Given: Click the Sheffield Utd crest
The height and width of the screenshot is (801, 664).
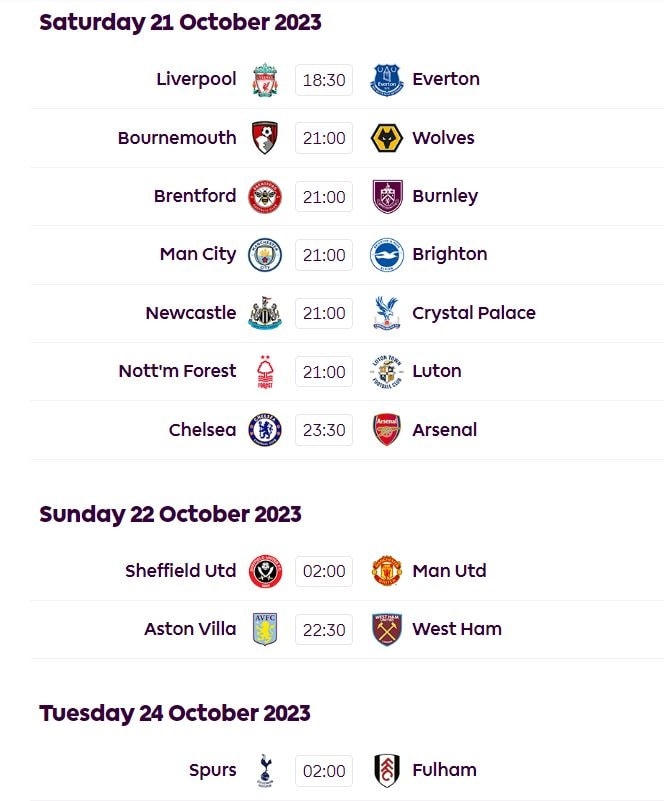Looking at the screenshot, I should pyautogui.click(x=265, y=571).
